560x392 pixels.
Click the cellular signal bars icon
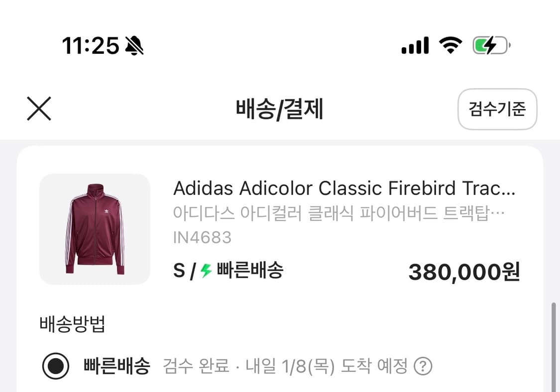[x=415, y=45]
